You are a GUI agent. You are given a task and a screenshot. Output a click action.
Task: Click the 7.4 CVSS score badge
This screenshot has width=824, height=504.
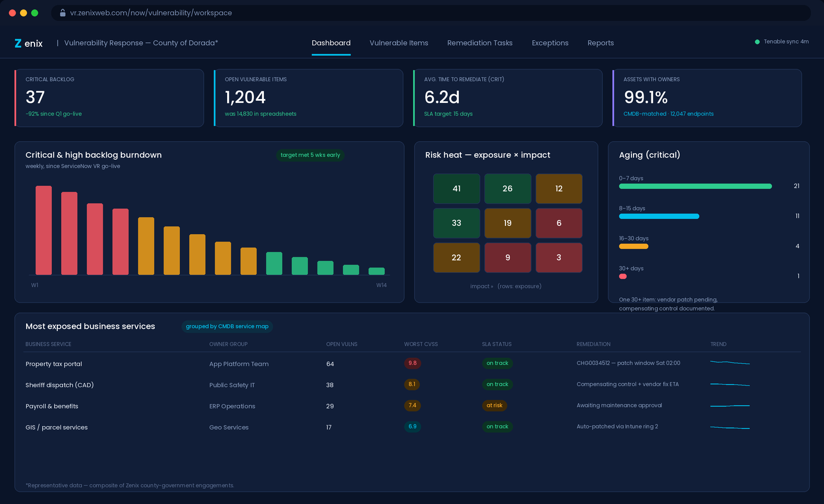(x=413, y=406)
